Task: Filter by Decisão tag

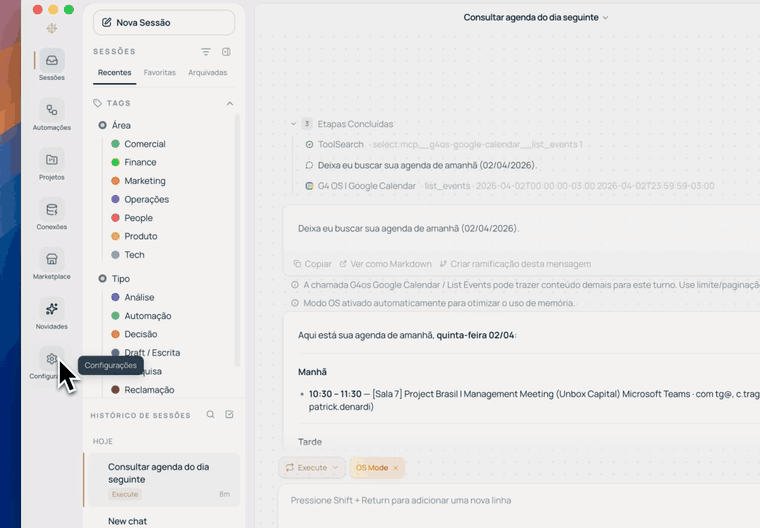Action: click(134, 334)
